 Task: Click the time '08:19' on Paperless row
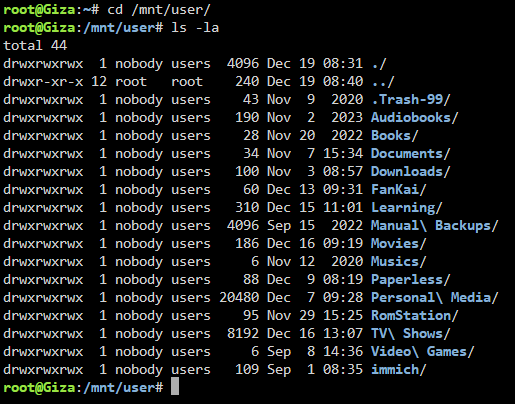(343, 280)
